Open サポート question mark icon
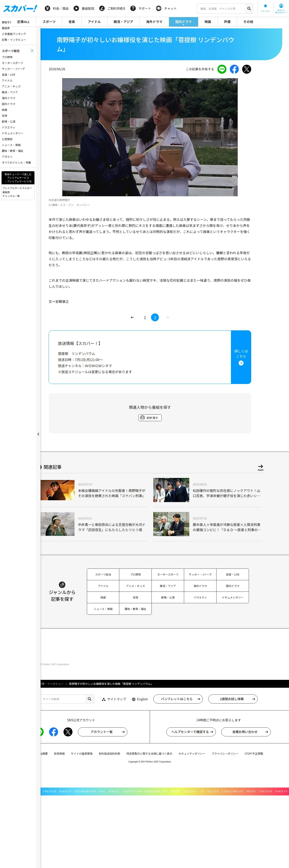This screenshot has height=868, width=289. 133,8
